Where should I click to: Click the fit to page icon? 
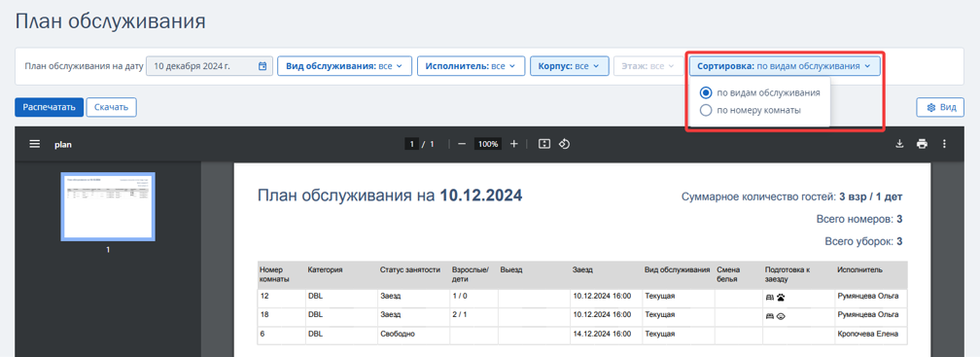click(x=543, y=144)
